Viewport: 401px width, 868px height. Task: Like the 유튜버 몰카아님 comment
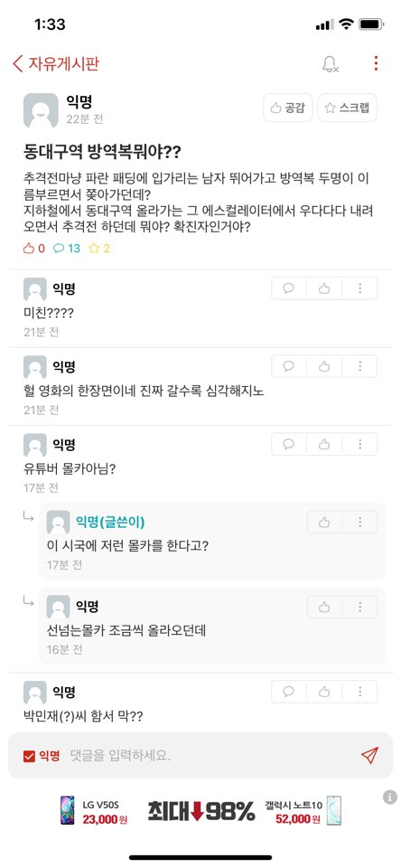(324, 444)
